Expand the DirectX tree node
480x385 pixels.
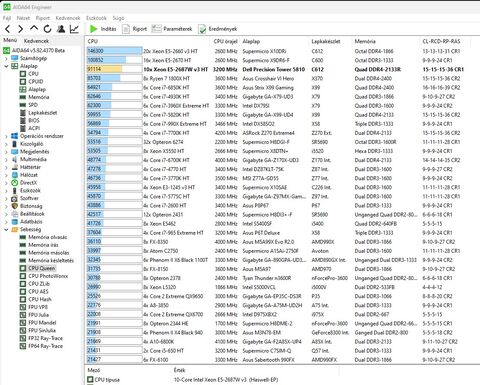click(x=6, y=183)
